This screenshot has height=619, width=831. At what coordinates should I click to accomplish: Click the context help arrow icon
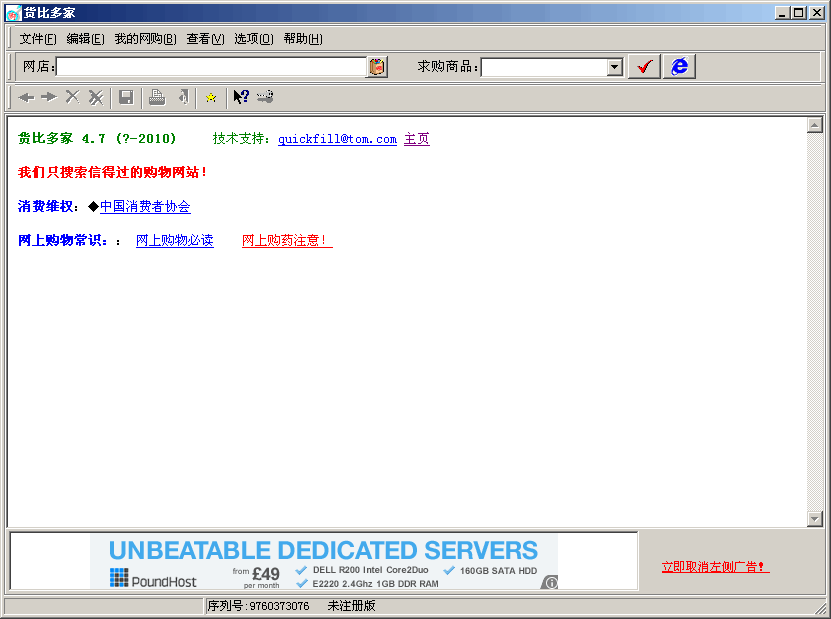tap(238, 97)
